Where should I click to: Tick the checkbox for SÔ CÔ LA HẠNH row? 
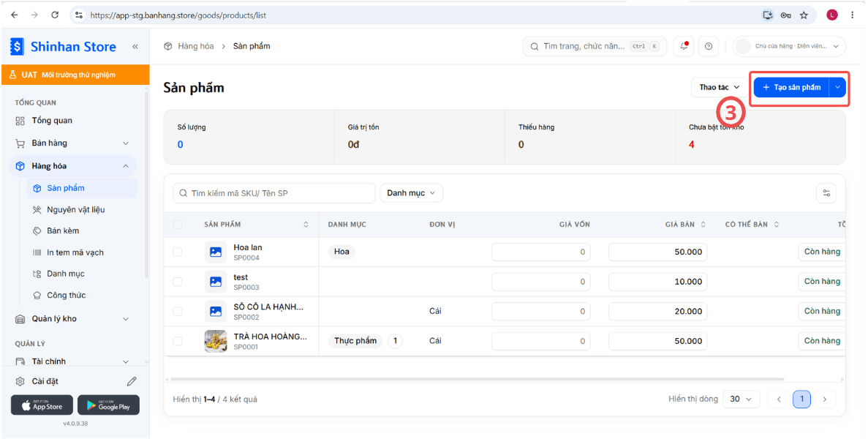click(178, 311)
